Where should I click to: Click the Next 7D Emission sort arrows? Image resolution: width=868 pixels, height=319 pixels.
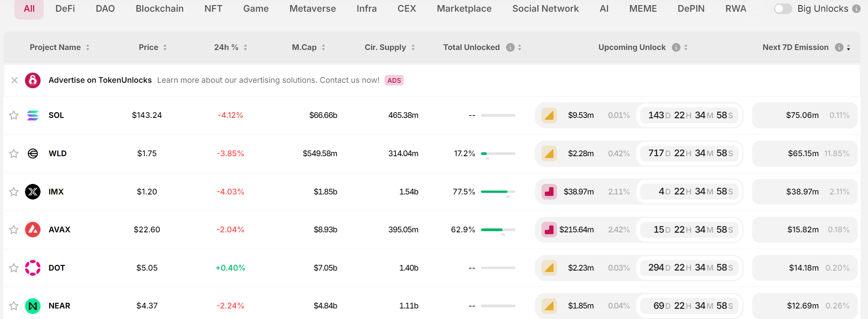pyautogui.click(x=848, y=47)
